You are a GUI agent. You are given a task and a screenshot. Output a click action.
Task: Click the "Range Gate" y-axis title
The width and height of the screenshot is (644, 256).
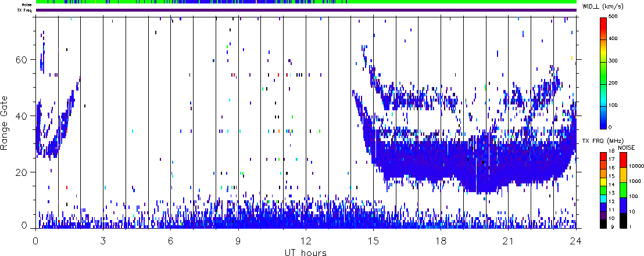(5, 123)
